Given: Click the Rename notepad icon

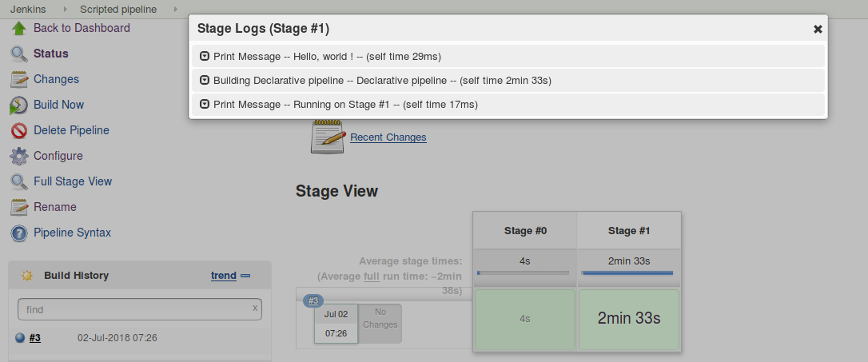Looking at the screenshot, I should (x=19, y=207).
